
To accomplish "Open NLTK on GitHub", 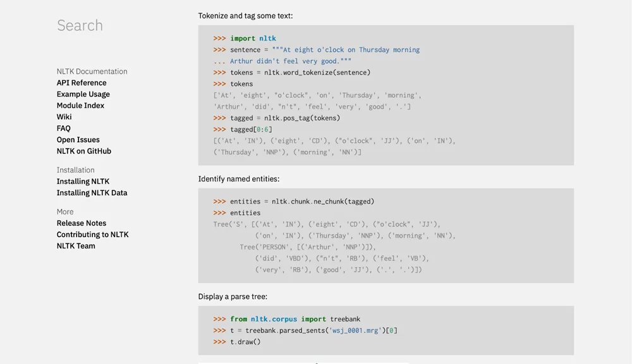I will pyautogui.click(x=84, y=151).
